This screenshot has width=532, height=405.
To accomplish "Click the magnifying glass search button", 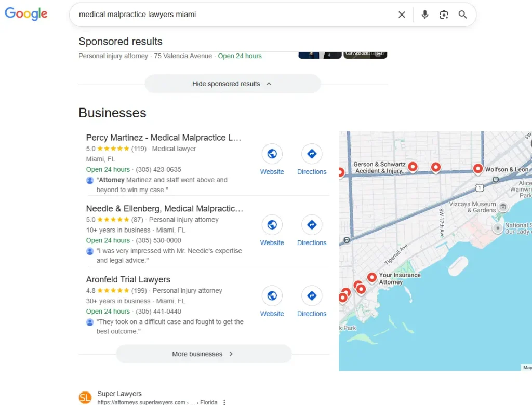I will 462,15.
